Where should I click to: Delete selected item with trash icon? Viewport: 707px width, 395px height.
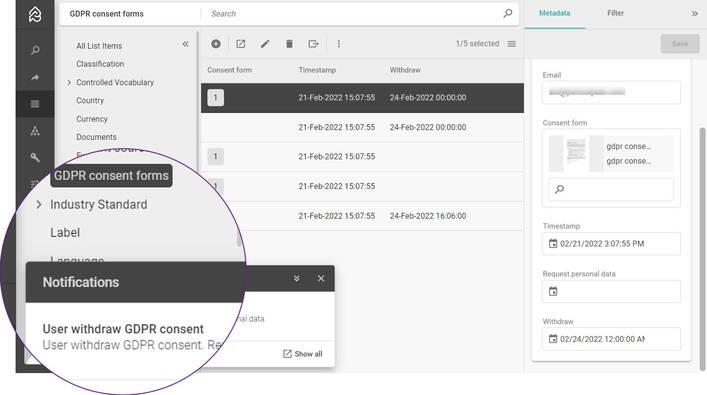click(x=289, y=44)
